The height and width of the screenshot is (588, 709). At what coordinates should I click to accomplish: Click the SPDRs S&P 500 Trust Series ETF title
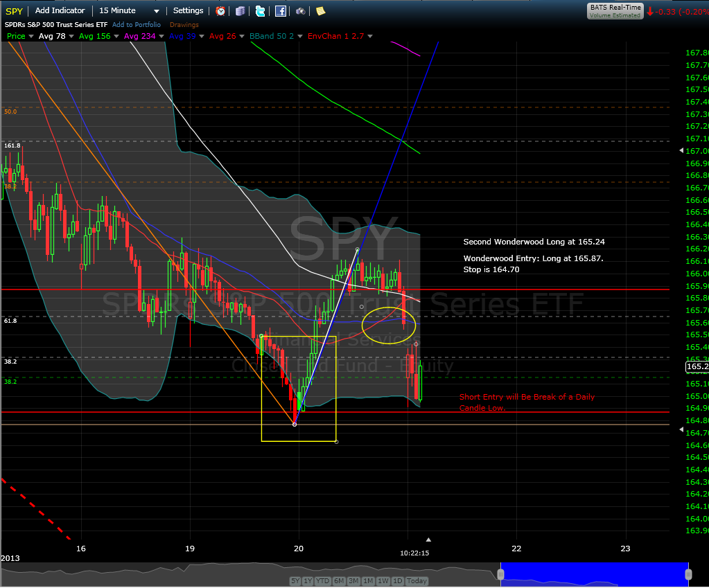pyautogui.click(x=56, y=24)
